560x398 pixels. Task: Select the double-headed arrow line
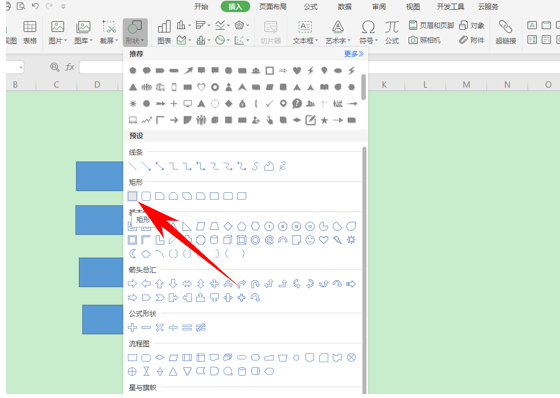(160, 166)
